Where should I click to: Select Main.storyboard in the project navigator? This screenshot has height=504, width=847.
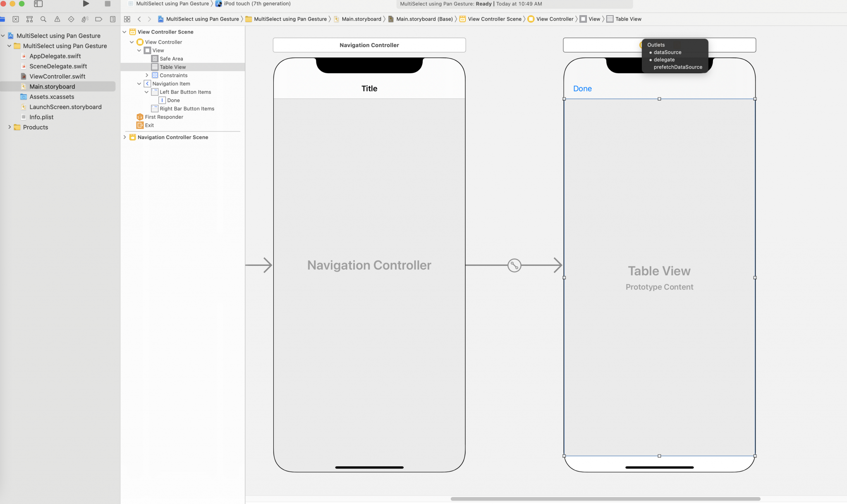pos(53,86)
